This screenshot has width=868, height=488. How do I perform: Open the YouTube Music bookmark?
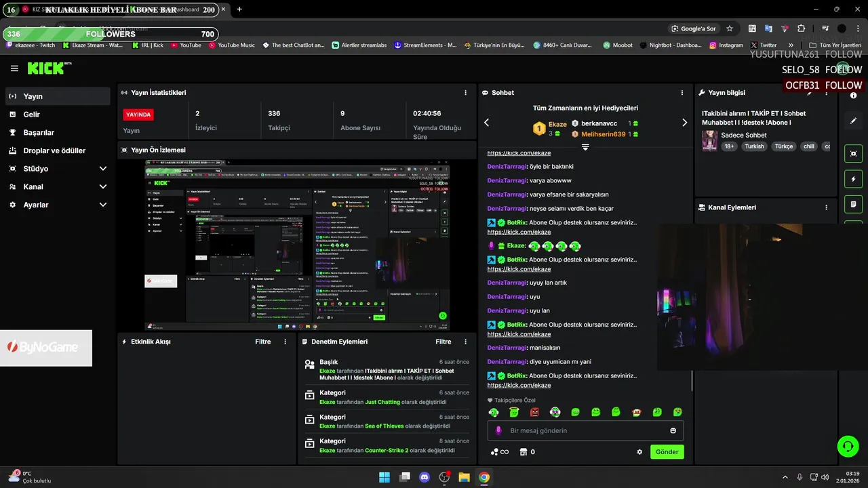231,45
